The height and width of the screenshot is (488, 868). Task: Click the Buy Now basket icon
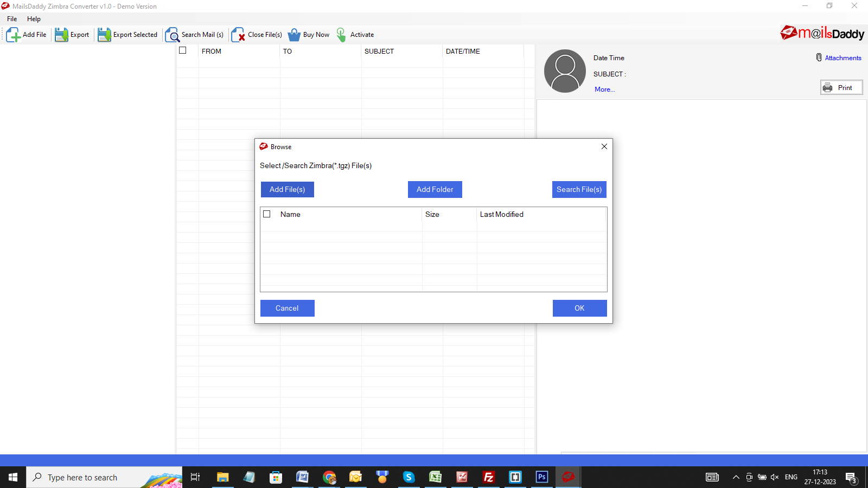(294, 35)
